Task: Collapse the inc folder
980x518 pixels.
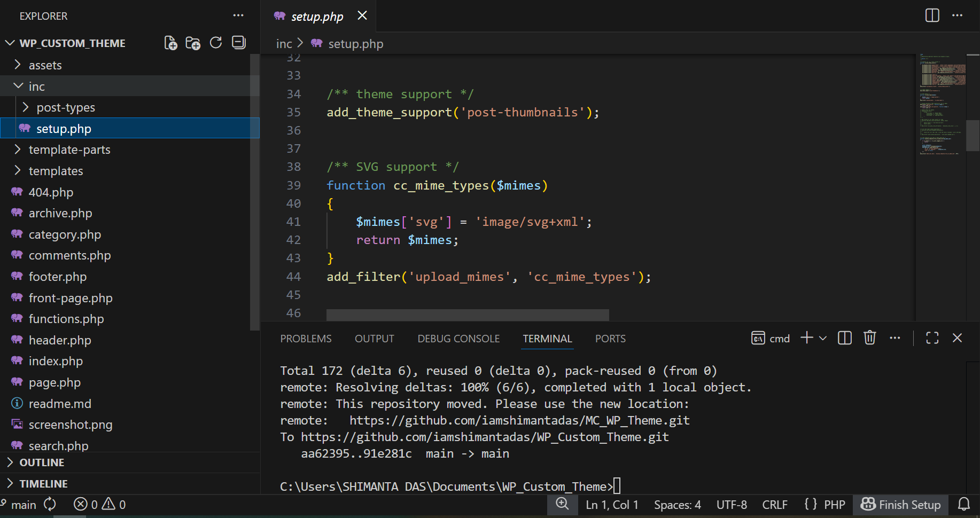Action: point(36,87)
